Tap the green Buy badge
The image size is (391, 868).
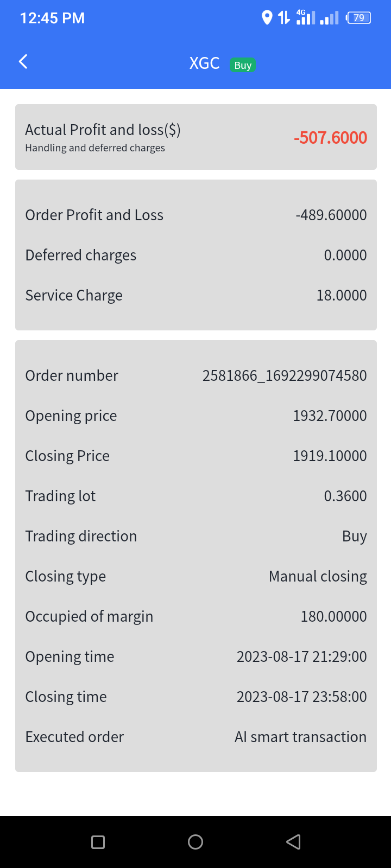coord(243,65)
